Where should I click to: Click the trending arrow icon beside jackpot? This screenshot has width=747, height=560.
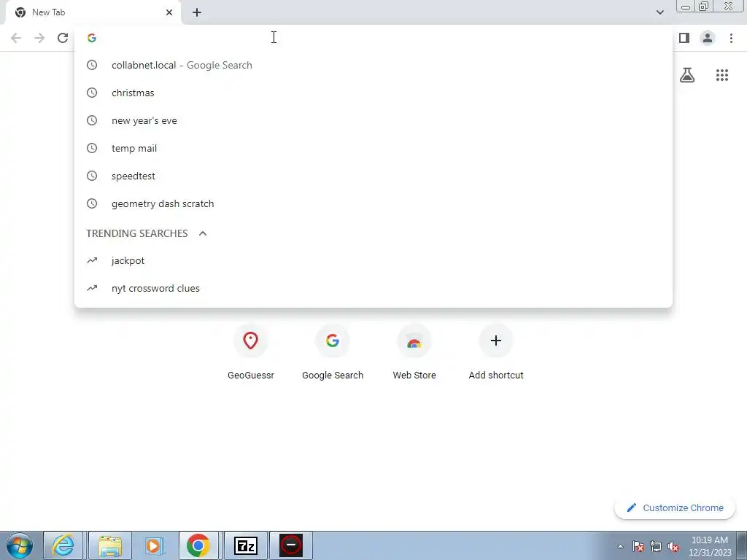92,260
